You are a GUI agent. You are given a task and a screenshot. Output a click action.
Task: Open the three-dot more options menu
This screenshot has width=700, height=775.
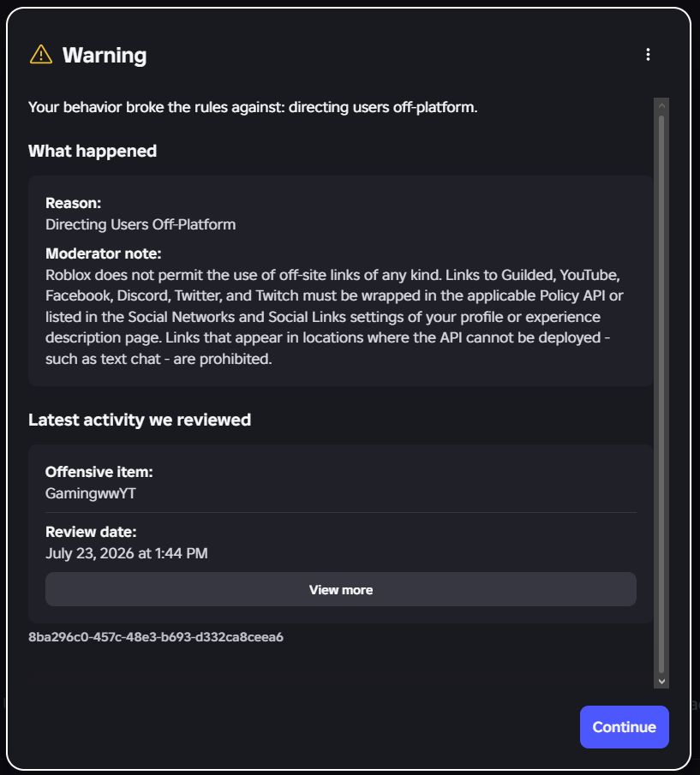[648, 54]
